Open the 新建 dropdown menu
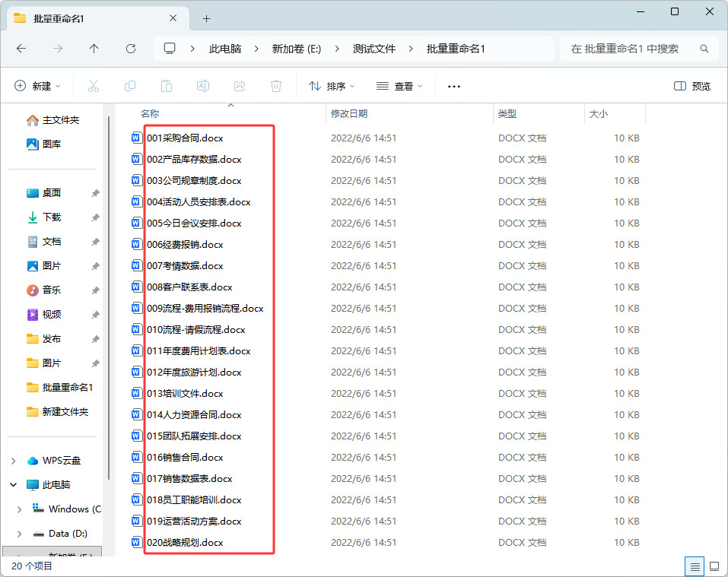Viewport: 728px width, 577px height. coord(37,86)
